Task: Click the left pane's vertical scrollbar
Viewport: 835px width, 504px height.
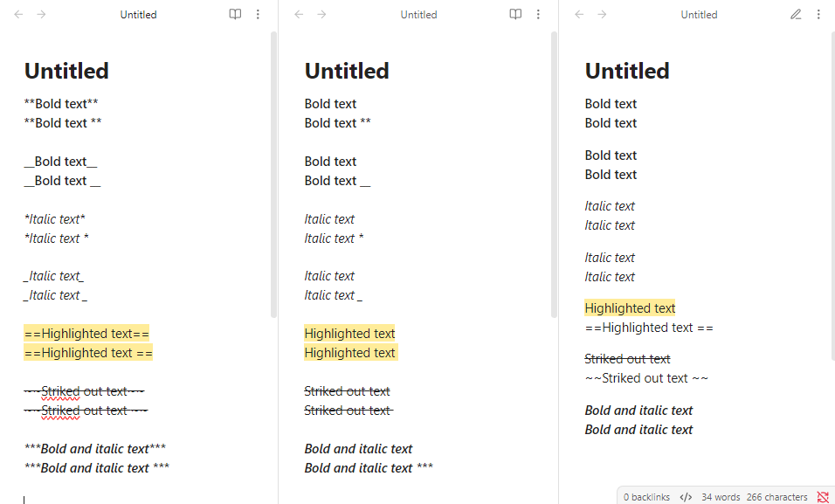Action: pos(273,175)
